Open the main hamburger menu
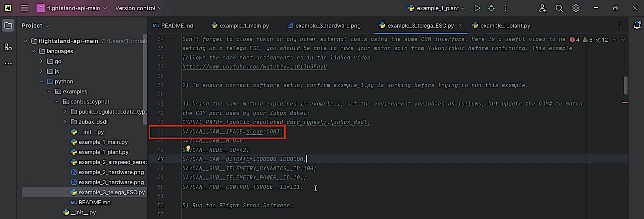Viewport: 644px width, 219px height. coord(24,8)
